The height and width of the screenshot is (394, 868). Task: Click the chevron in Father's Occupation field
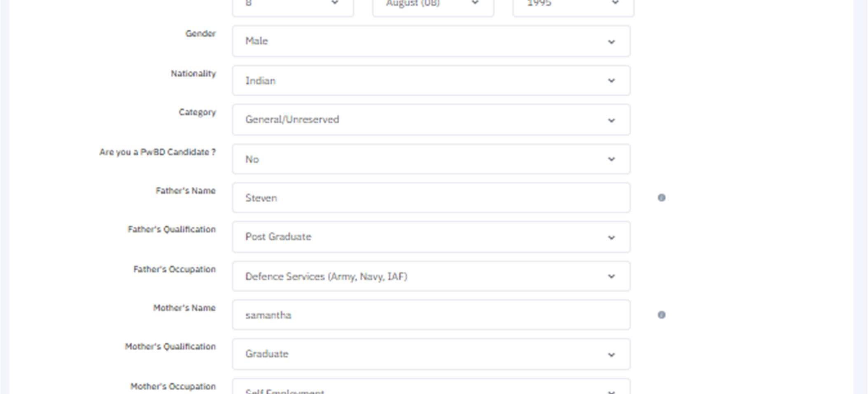611,277
